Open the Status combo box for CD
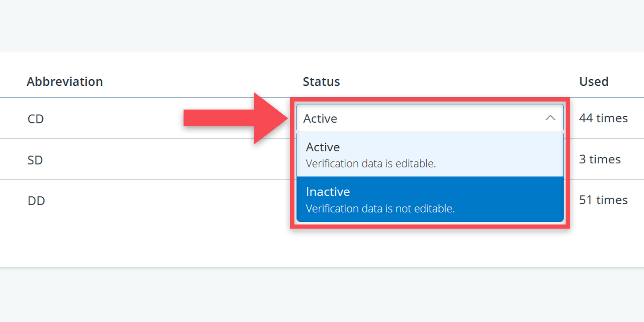Screen dimensions: 644x322 [423, 118]
